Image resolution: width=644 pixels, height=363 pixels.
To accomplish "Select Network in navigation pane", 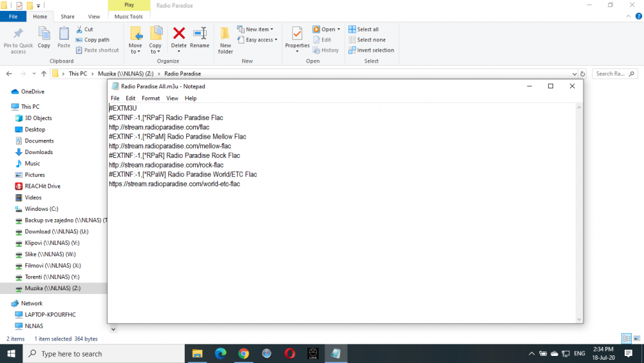I will (x=27, y=304).
